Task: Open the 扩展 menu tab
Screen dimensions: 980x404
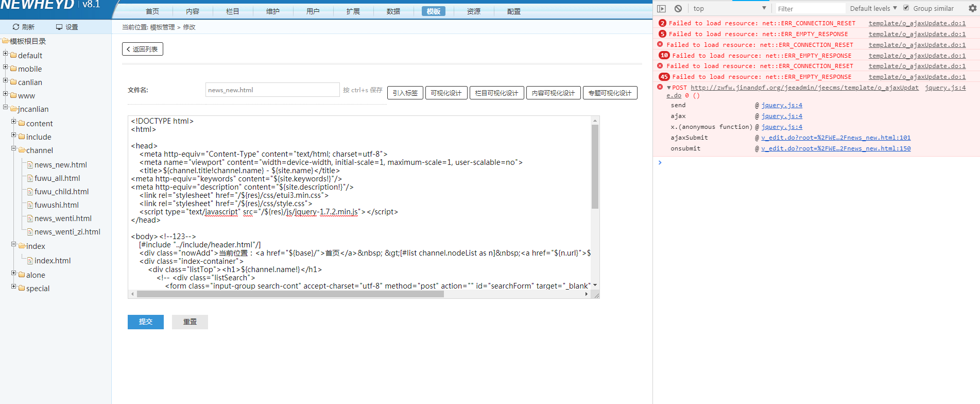Action: [x=353, y=11]
